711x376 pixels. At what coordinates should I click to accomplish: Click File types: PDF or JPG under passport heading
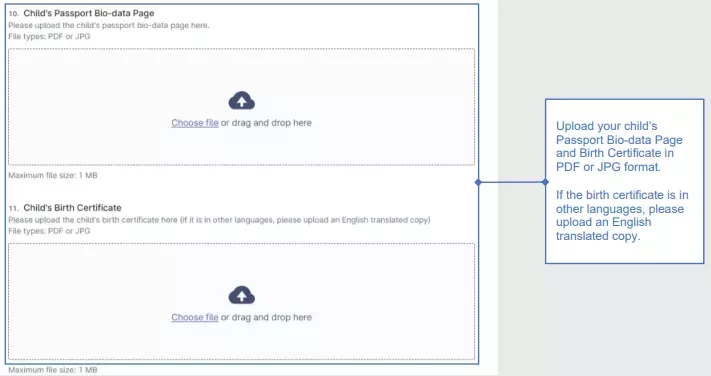[x=49, y=36]
